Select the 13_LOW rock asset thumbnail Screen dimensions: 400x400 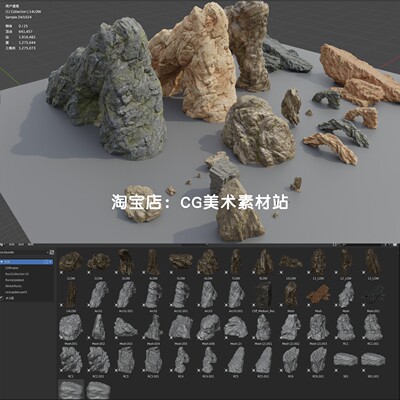click(373, 261)
